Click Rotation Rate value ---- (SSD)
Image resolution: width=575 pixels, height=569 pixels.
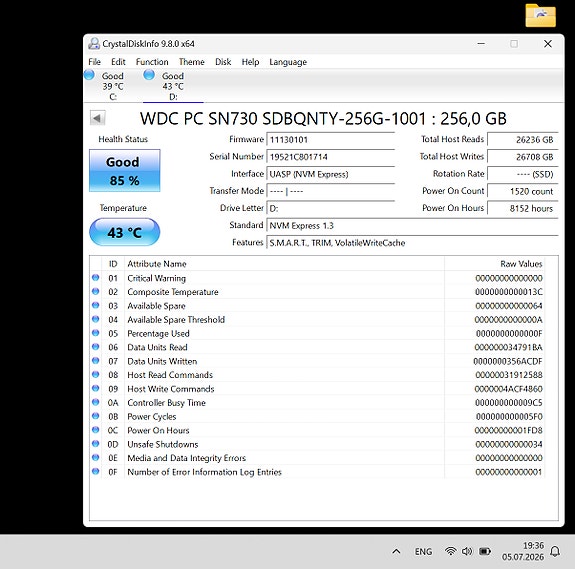click(523, 174)
